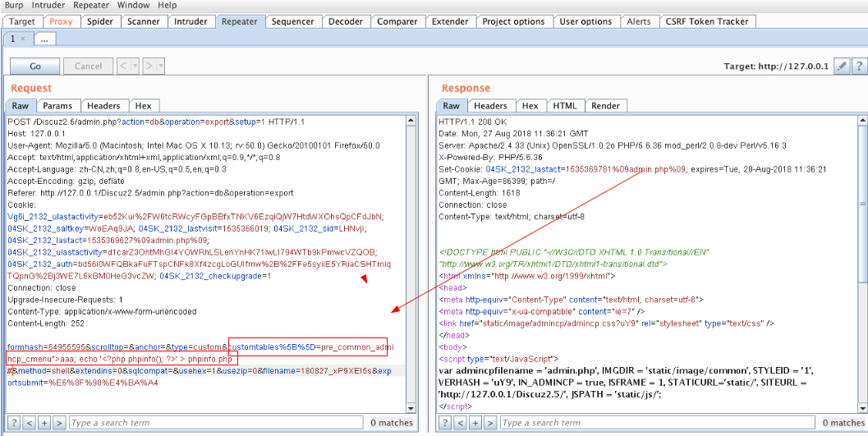Switch to the Extender tab
The height and width of the screenshot is (436, 868).
point(450,21)
